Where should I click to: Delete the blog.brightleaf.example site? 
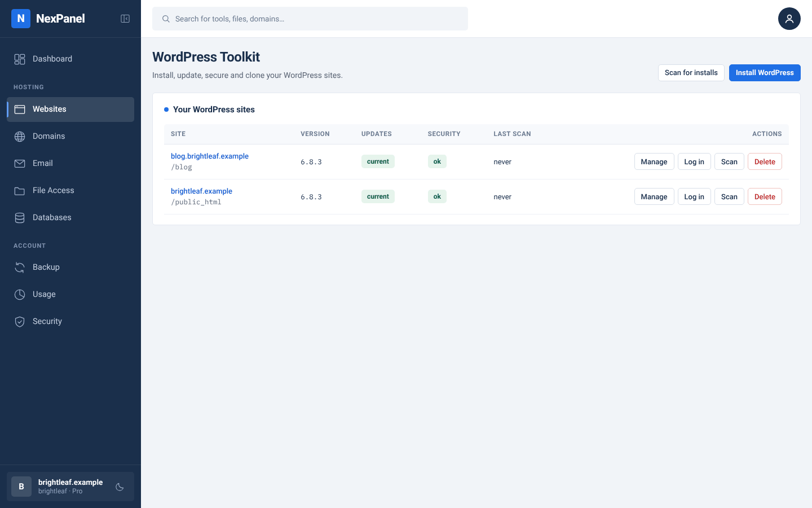tap(765, 162)
